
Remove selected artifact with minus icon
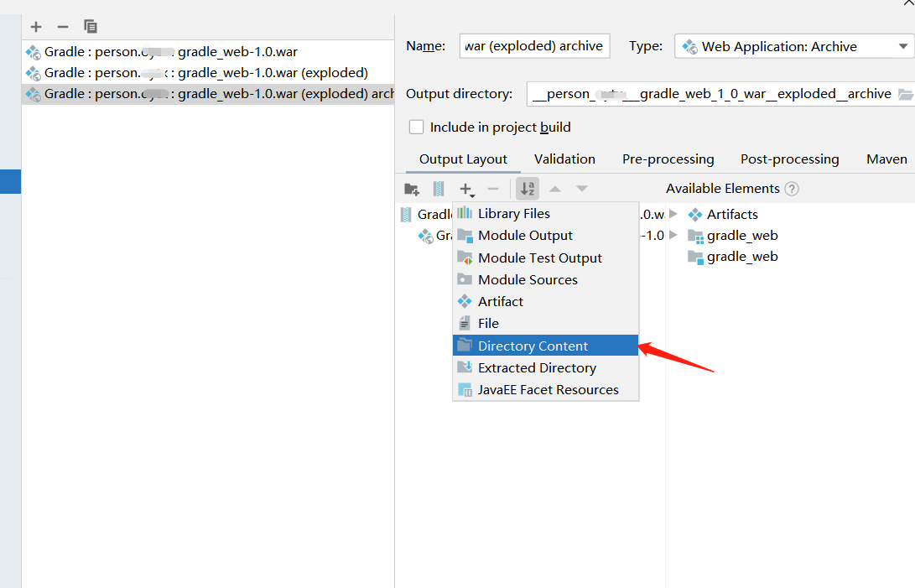click(63, 27)
